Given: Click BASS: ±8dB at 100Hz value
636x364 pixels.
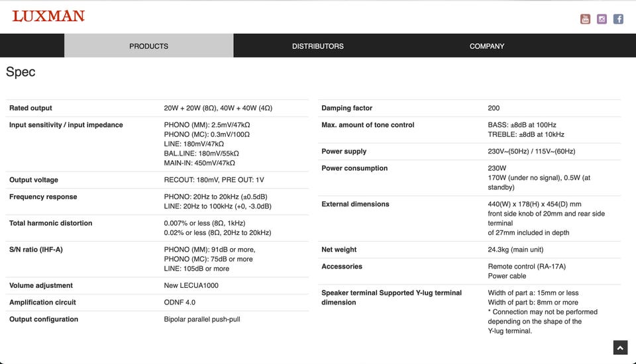Looking at the screenshot, I should click(x=522, y=125).
